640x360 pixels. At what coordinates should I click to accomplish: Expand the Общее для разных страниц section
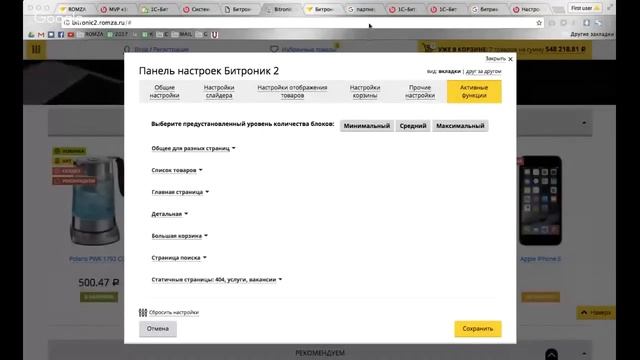pyautogui.click(x=193, y=149)
